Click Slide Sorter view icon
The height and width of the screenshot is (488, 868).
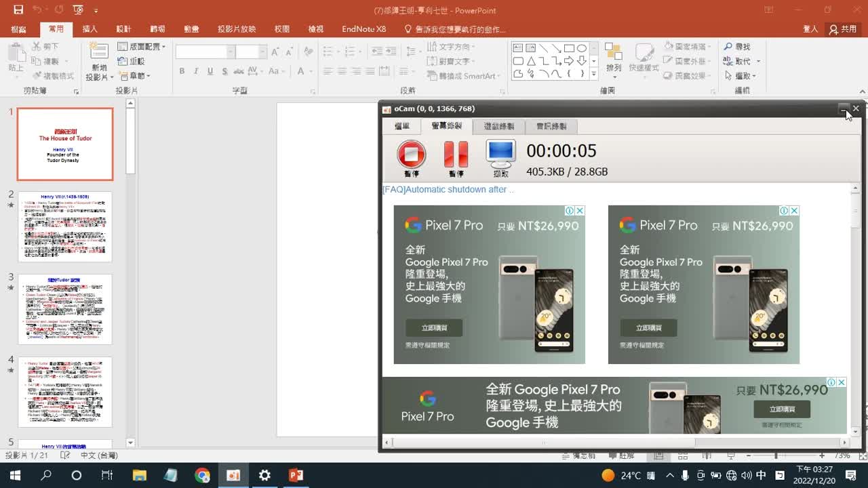point(682,455)
